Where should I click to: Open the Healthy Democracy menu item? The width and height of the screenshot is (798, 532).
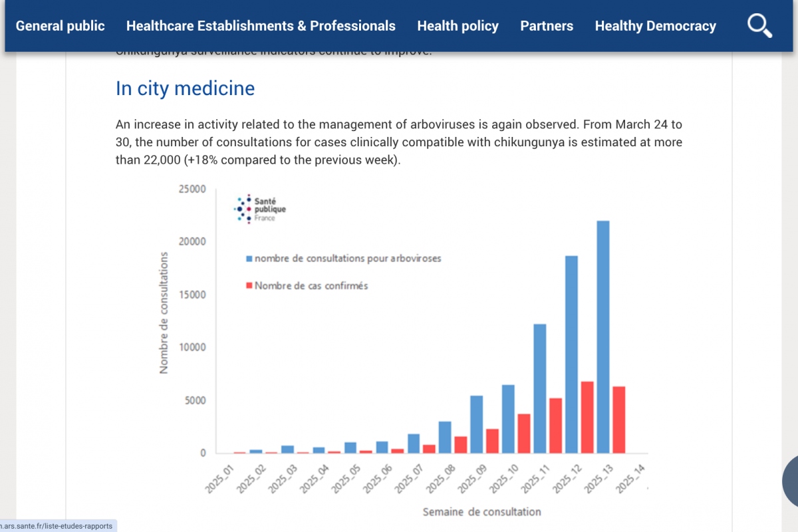coord(655,26)
